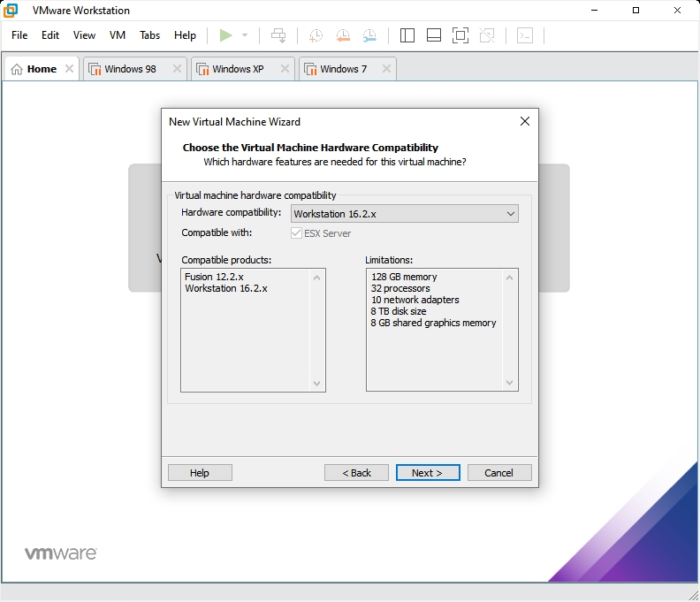Click the Windows XP tab VM icon
The image size is (700, 602).
click(202, 69)
